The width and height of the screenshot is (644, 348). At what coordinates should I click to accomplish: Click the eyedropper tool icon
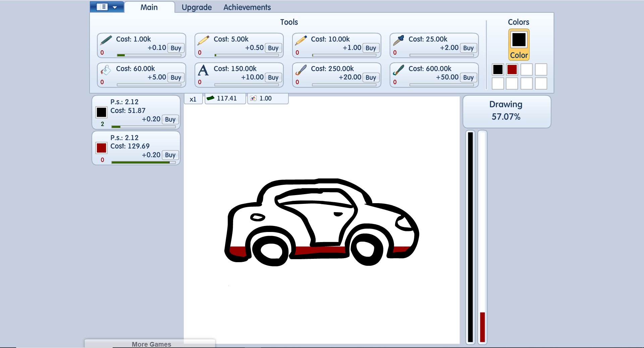[398, 40]
